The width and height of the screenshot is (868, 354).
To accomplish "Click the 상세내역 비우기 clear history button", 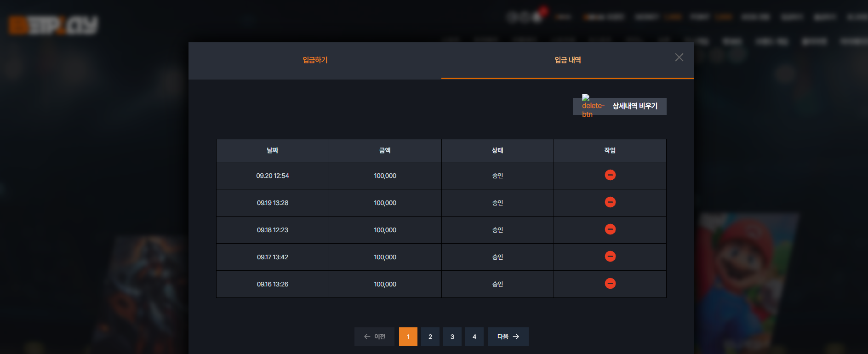I will click(619, 106).
